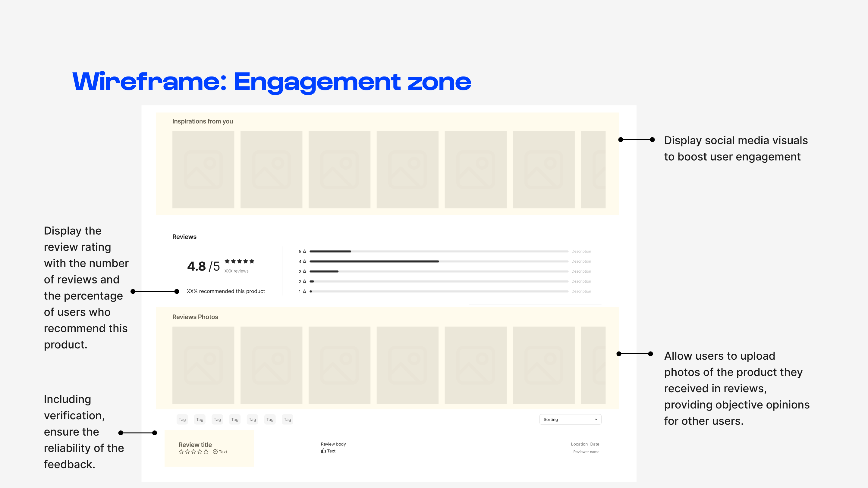Image resolution: width=868 pixels, height=488 pixels.
Task: Open third thumbnail in Reviews Photos row
Action: click(x=339, y=365)
